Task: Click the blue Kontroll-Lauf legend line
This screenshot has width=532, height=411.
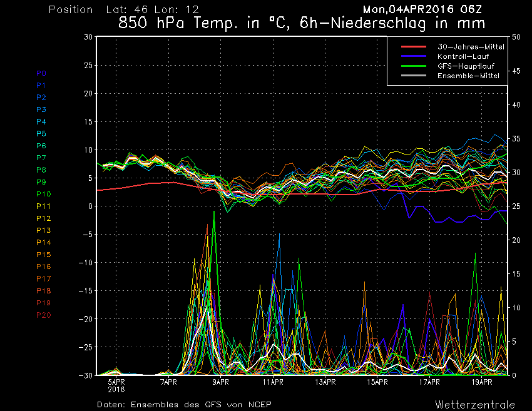Action: click(x=413, y=56)
